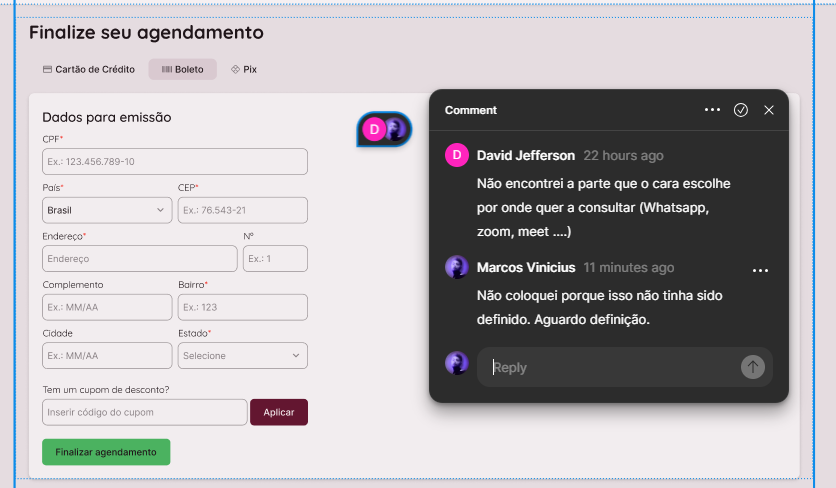The width and height of the screenshot is (836, 488).
Task: Open the comment thread options menu
Action: (712, 110)
